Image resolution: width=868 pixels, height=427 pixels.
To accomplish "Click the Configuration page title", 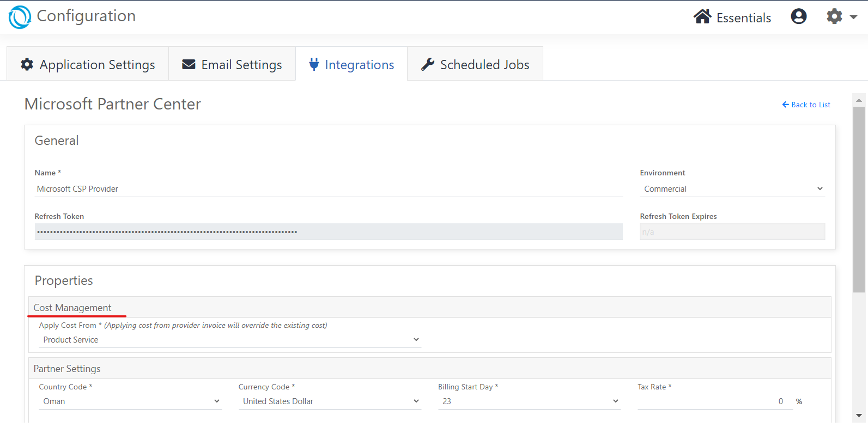I will [x=86, y=16].
